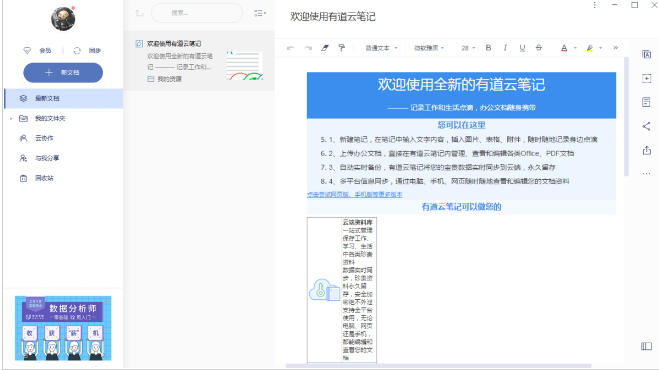Click the 同步 sync icon
The height and width of the screenshot is (370, 659).
[x=77, y=50]
